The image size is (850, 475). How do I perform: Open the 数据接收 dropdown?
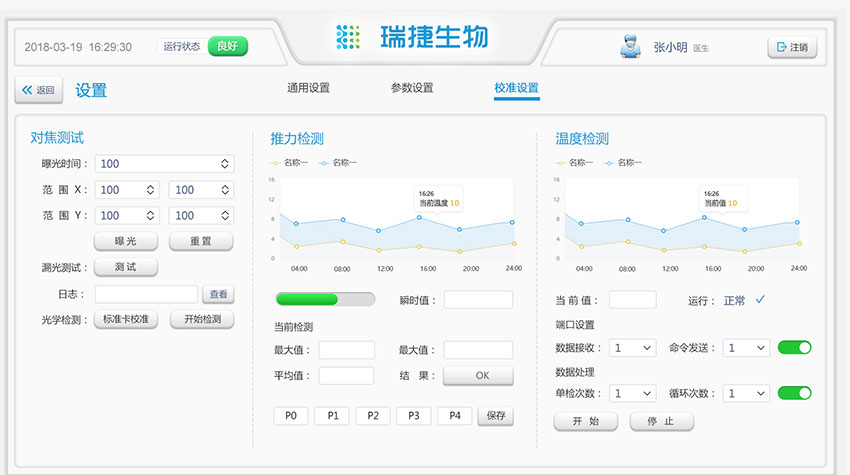click(x=633, y=348)
